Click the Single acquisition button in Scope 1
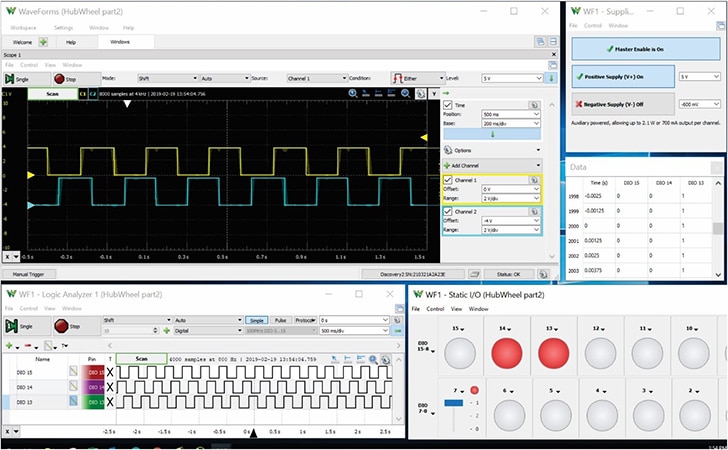This screenshot has height=450, width=728. pos(17,78)
